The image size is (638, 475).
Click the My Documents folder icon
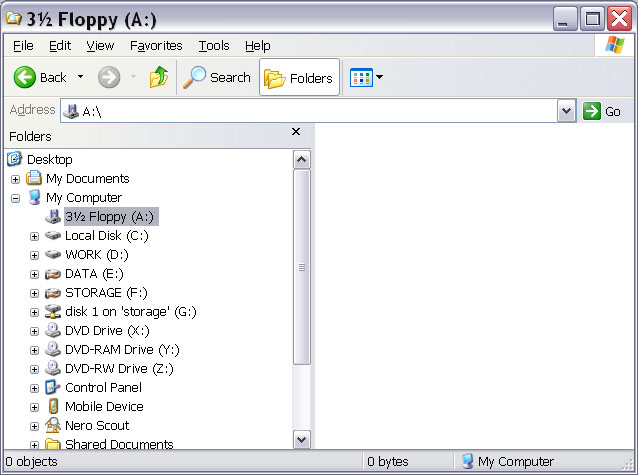[x=34, y=178]
